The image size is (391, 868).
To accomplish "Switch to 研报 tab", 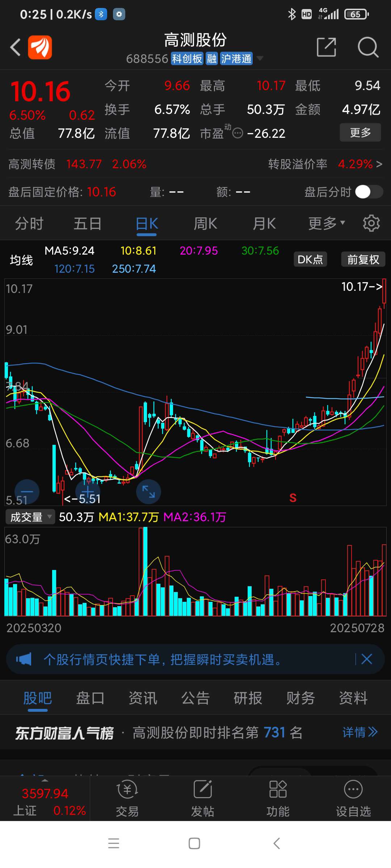I will coord(248,698).
